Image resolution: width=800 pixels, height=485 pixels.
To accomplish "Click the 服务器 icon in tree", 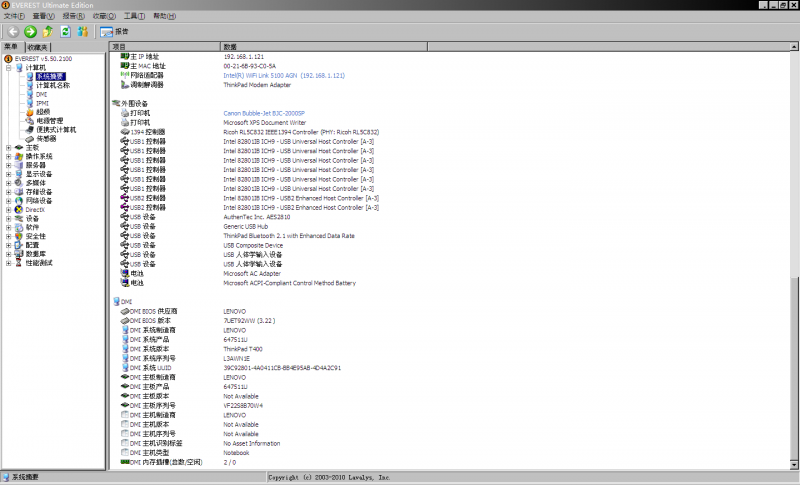I will pyautogui.click(x=19, y=165).
